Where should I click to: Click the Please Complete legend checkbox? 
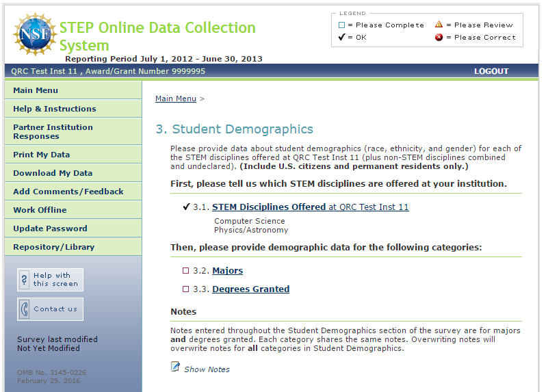[x=341, y=25]
